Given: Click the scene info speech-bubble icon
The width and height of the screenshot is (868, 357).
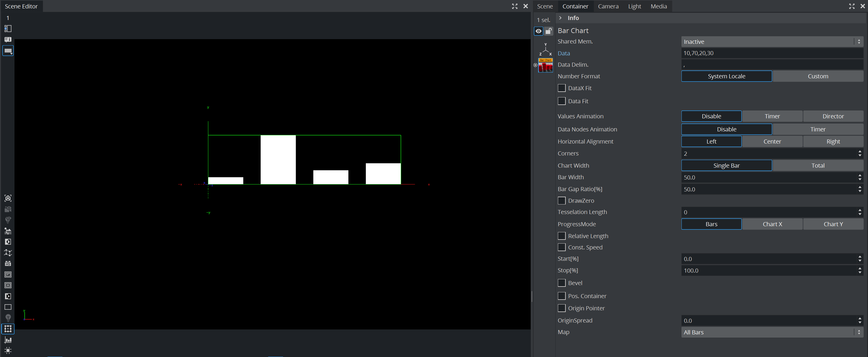Looking at the screenshot, I should tap(8, 39).
